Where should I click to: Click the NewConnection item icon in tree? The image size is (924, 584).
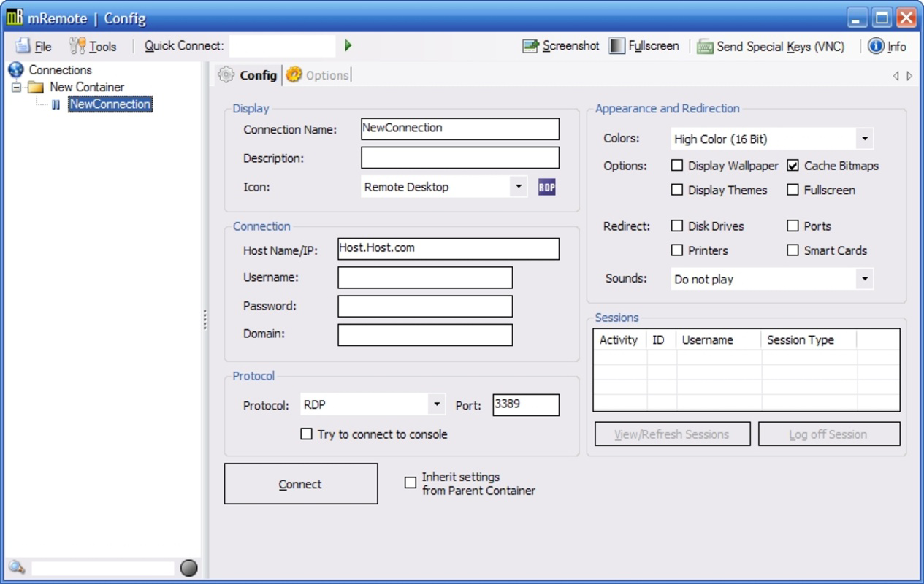click(56, 105)
